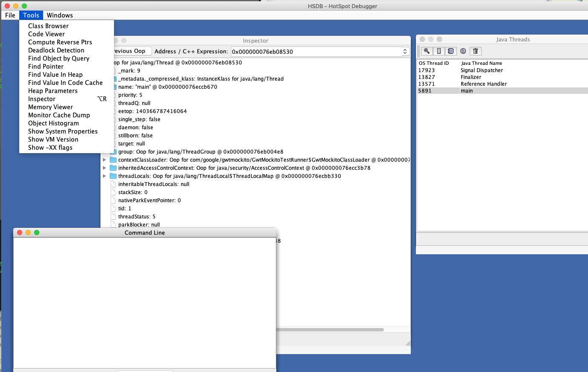Viewport: 588px width, 372px height.
Task: Expand the contextClassLoader tree node
Action: [x=104, y=160]
